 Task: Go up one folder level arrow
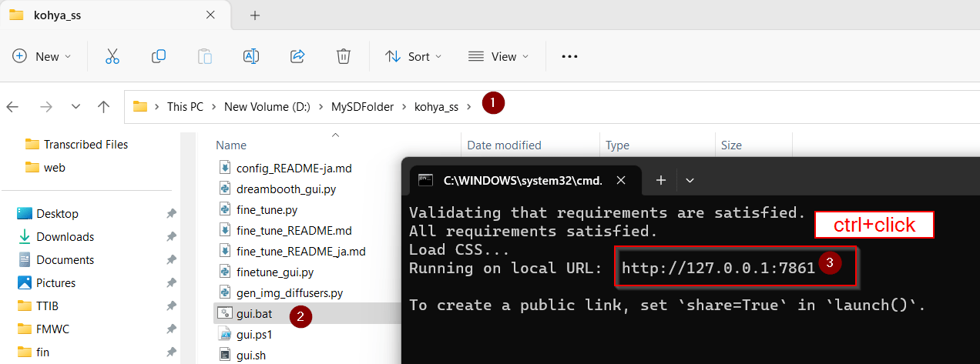[104, 107]
